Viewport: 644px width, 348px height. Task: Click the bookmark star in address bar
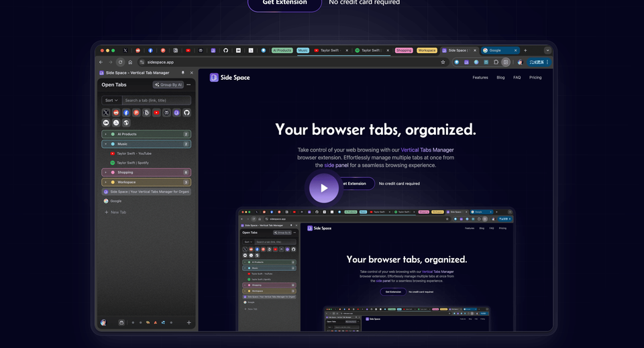[443, 62]
